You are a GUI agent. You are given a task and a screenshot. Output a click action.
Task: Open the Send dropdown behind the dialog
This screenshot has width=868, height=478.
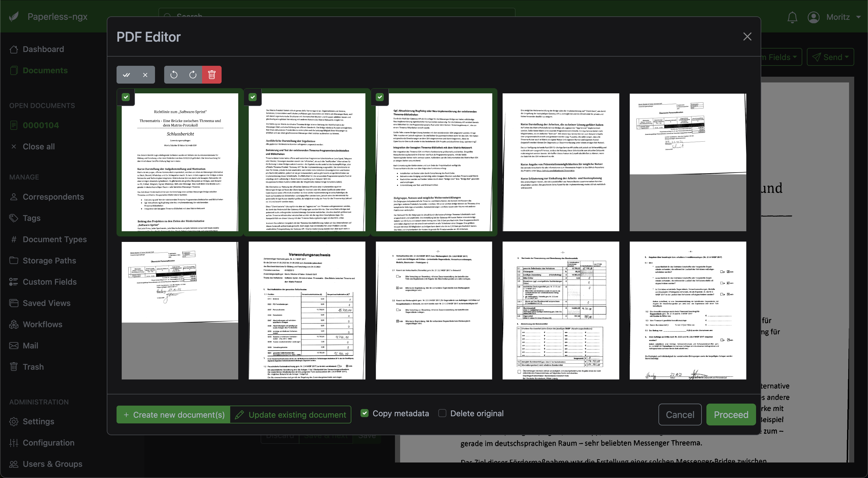coord(830,57)
